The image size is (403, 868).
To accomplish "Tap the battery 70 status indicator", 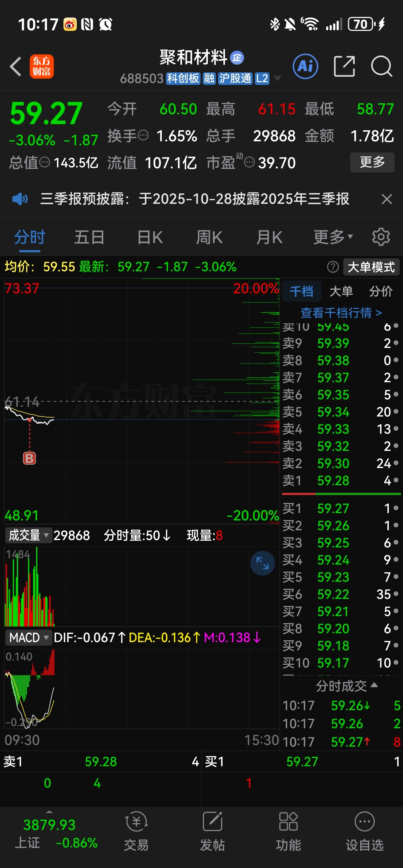I will coord(361,24).
